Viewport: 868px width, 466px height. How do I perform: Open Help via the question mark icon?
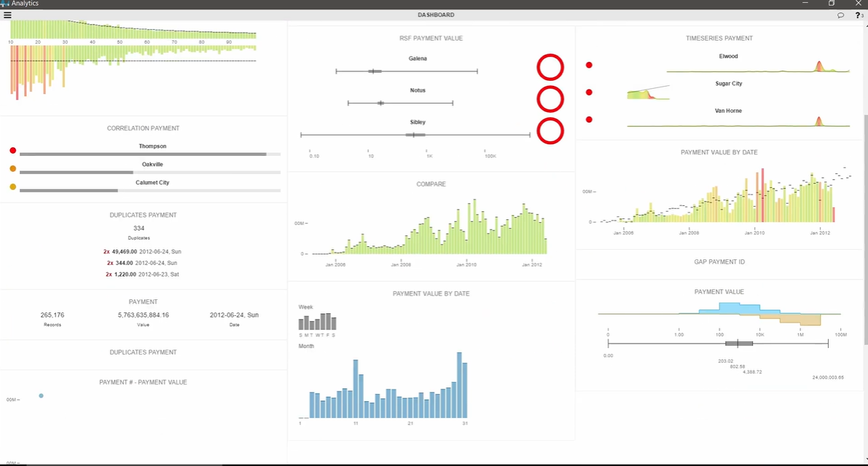click(x=857, y=15)
